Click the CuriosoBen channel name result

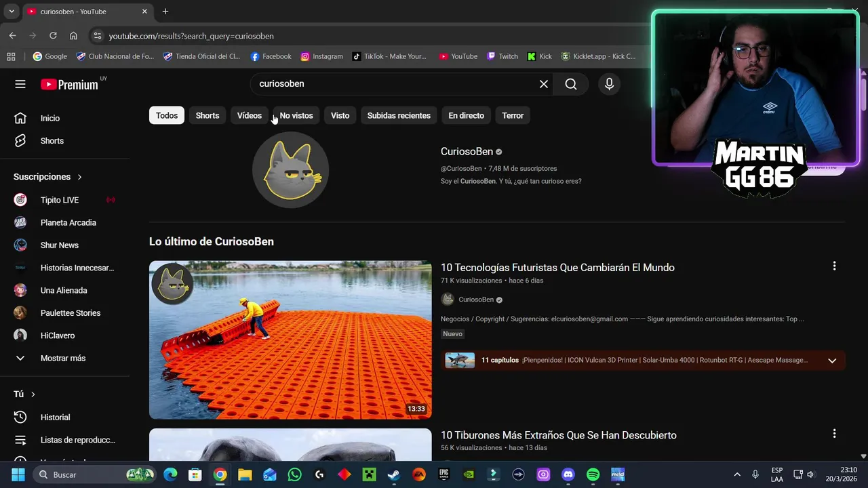coord(467,152)
